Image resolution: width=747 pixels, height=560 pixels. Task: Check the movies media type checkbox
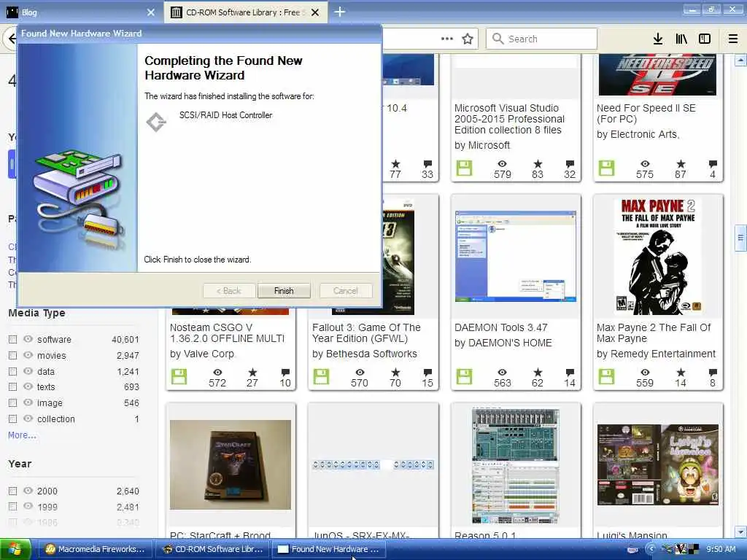coord(13,355)
